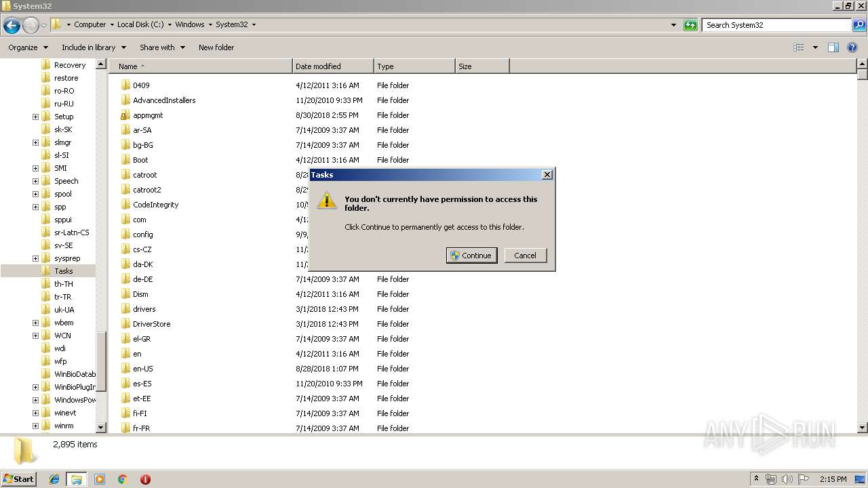Click the warning icon in the Tasks dialog

pyautogui.click(x=327, y=201)
